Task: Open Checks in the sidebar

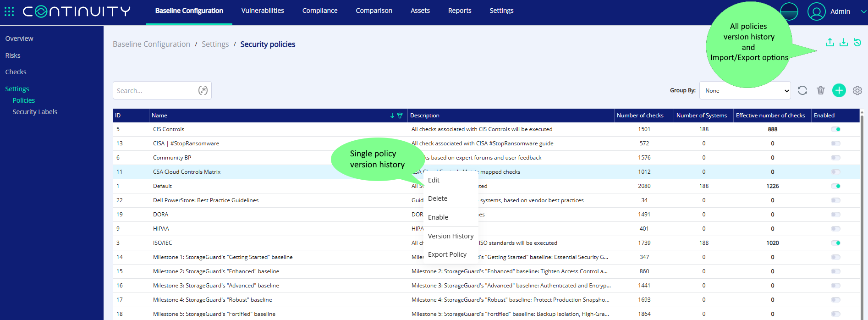Action: (16, 72)
